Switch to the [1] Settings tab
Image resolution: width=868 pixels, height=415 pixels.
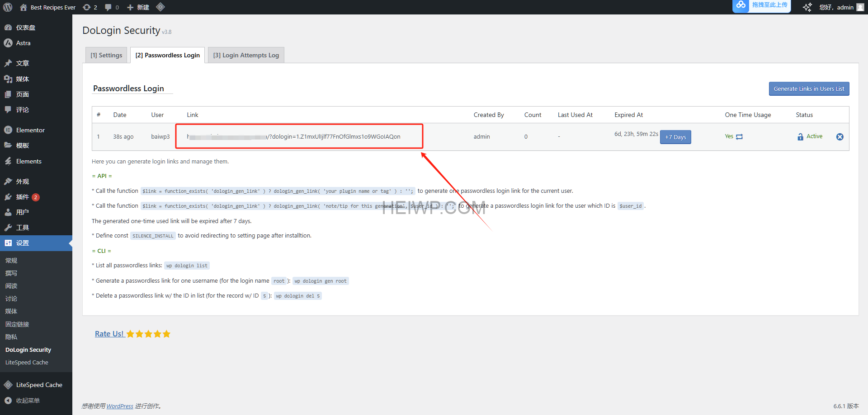106,55
